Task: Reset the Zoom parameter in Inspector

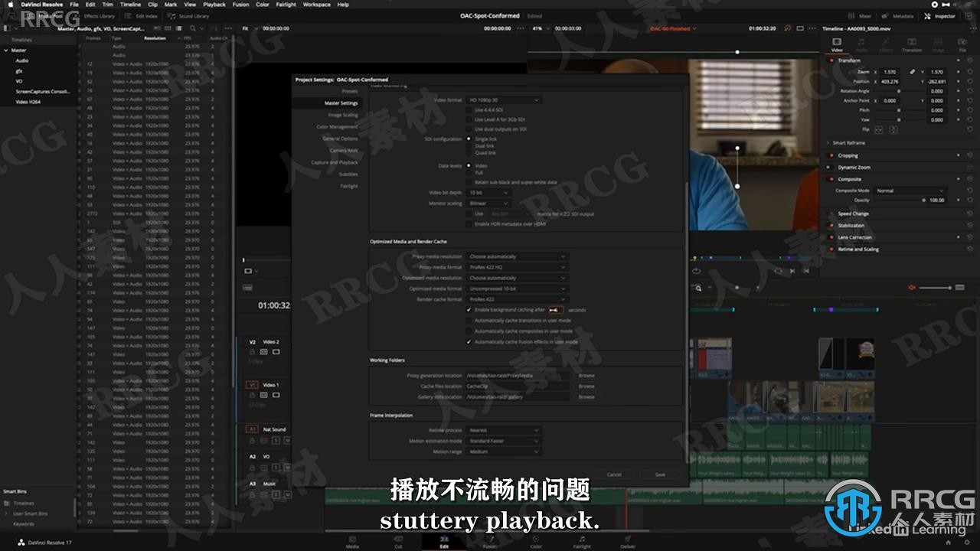Action: [970, 72]
